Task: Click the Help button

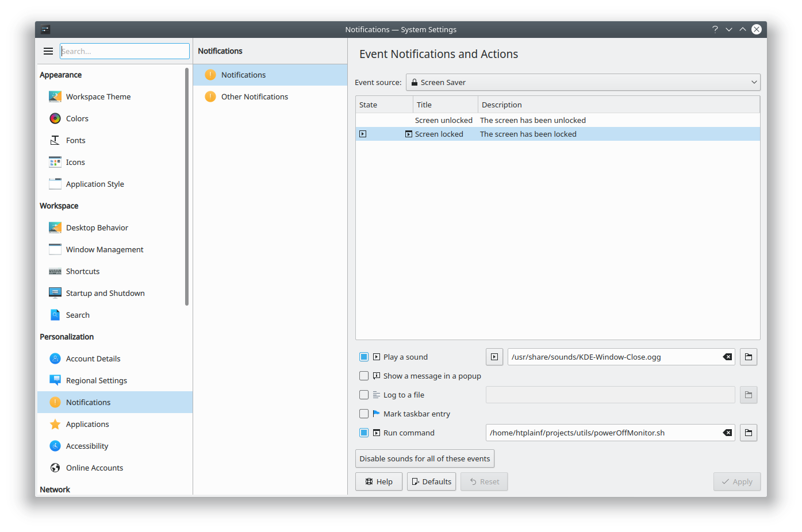Action: (379, 481)
